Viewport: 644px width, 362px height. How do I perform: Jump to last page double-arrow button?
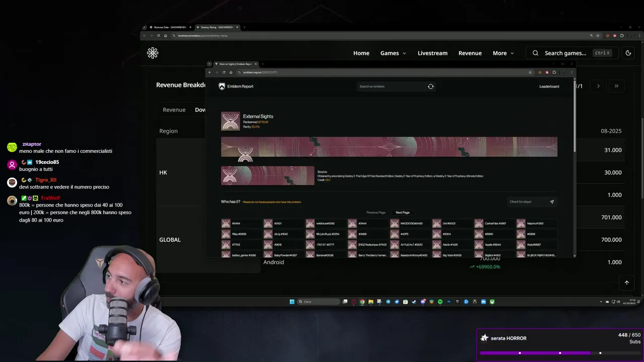coord(616,86)
